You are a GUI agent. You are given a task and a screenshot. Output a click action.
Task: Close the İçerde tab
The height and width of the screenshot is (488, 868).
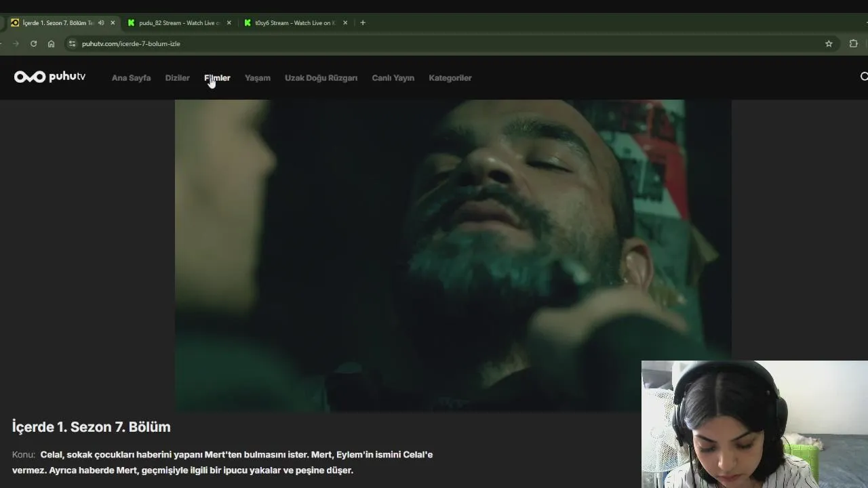pyautogui.click(x=113, y=22)
